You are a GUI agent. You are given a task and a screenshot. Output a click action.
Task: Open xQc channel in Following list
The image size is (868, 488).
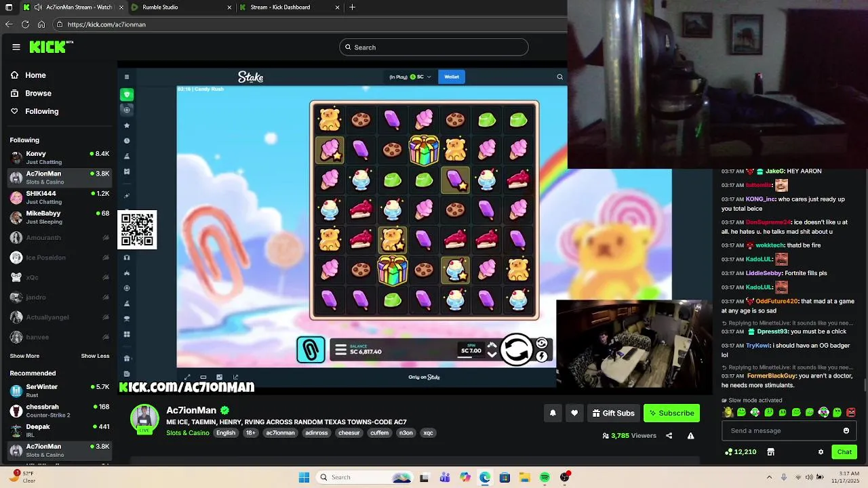click(x=60, y=277)
